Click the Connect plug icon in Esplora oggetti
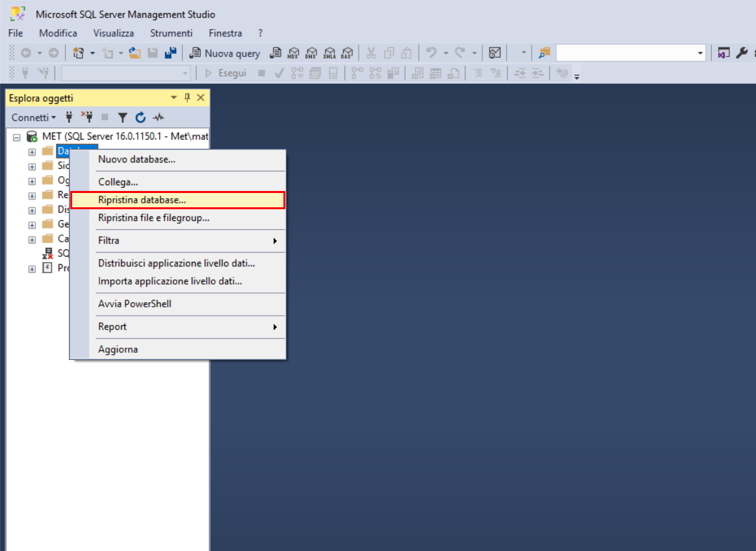The height and width of the screenshot is (551, 756). pyautogui.click(x=69, y=117)
